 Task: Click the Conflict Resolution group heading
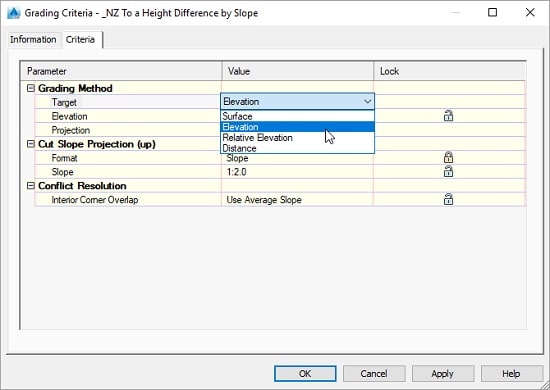(82, 186)
